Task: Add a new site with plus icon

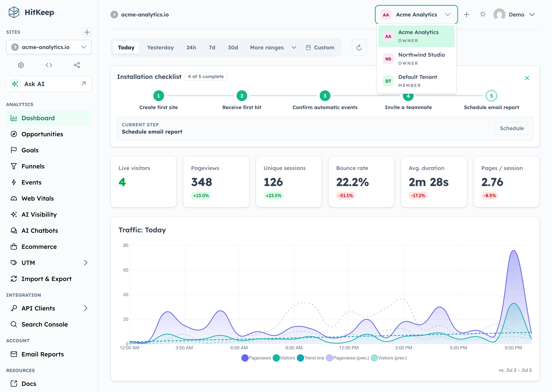Action: [x=87, y=32]
